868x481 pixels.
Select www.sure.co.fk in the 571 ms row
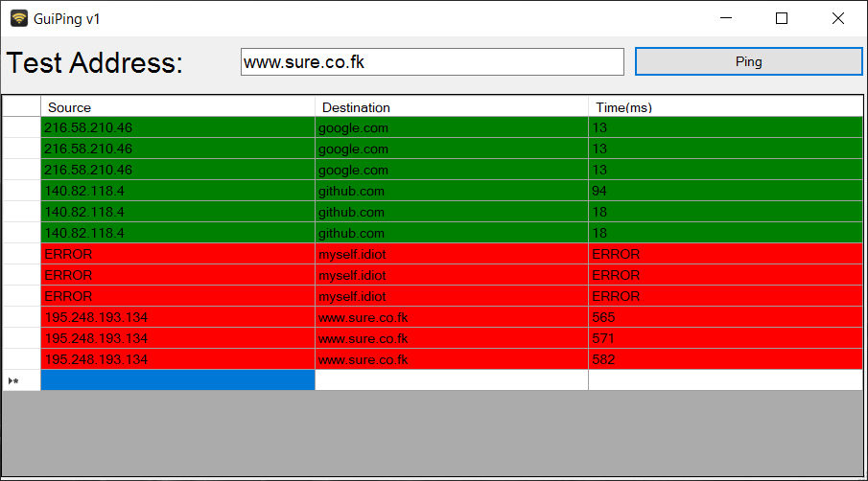point(452,338)
